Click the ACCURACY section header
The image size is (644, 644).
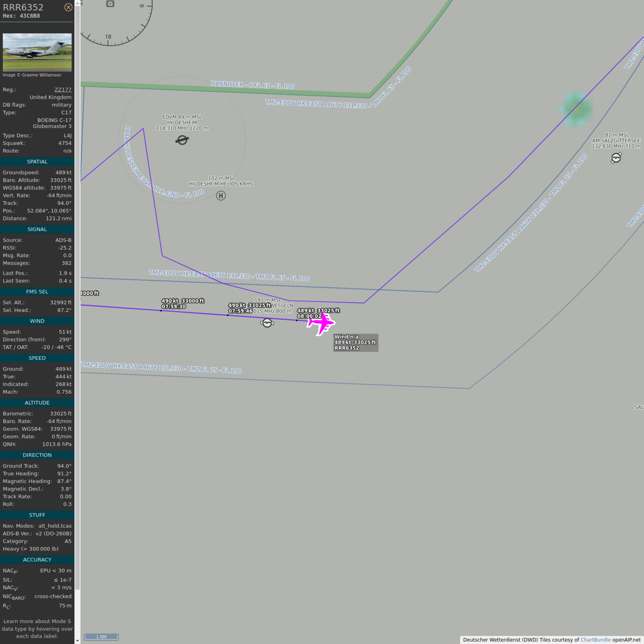click(37, 560)
